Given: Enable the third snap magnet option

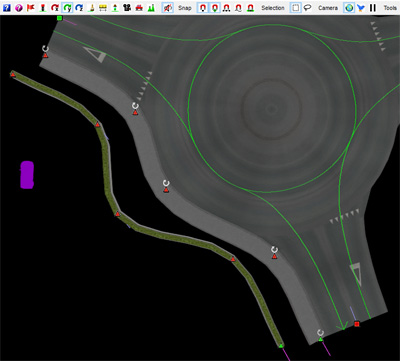Looking at the screenshot, I should pyautogui.click(x=227, y=8).
